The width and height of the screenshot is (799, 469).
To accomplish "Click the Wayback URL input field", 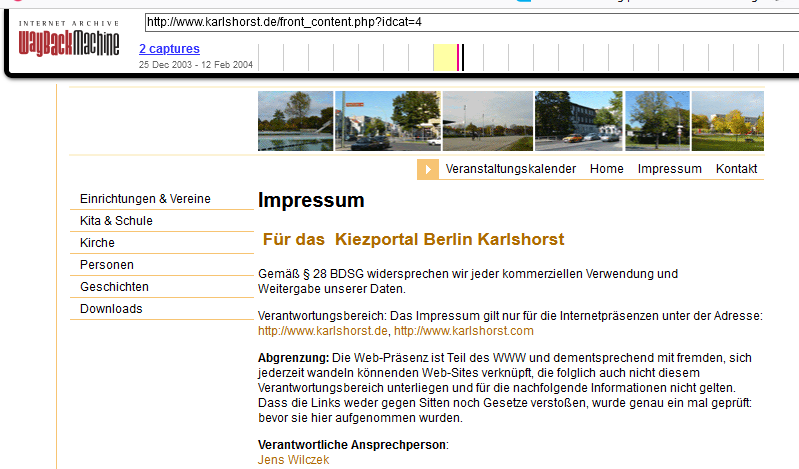I will (x=472, y=22).
